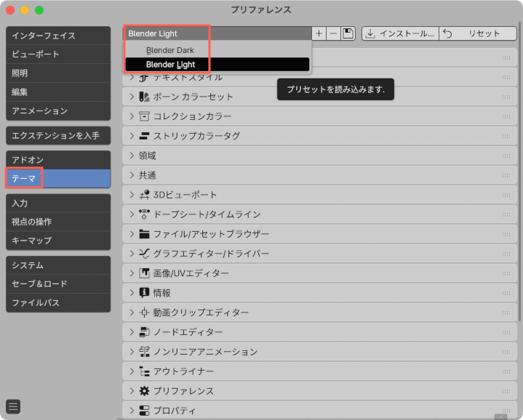Click the Movie Clip Editor icon
Image resolution: width=523 pixels, height=420 pixels.
[x=144, y=312]
